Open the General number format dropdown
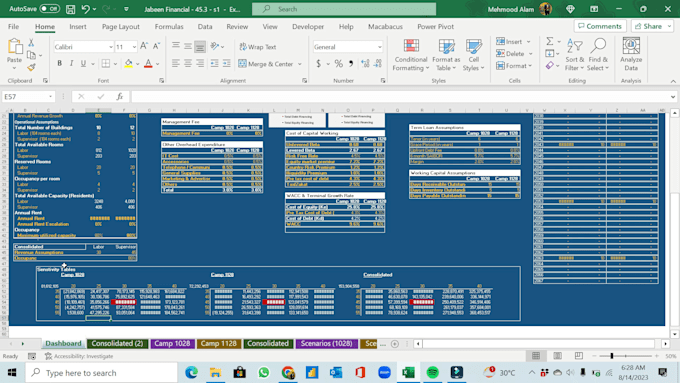This screenshot has width=680, height=383. 379,47
